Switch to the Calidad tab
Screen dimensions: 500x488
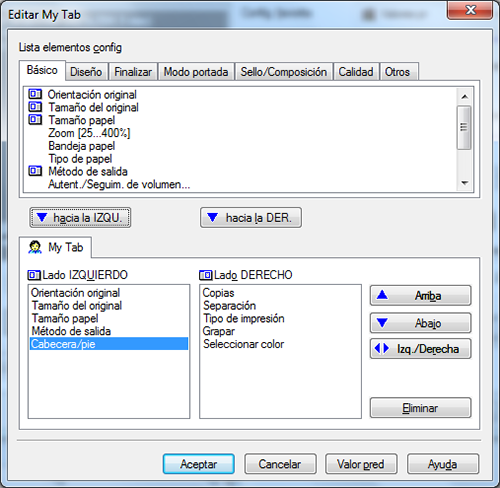(x=356, y=72)
